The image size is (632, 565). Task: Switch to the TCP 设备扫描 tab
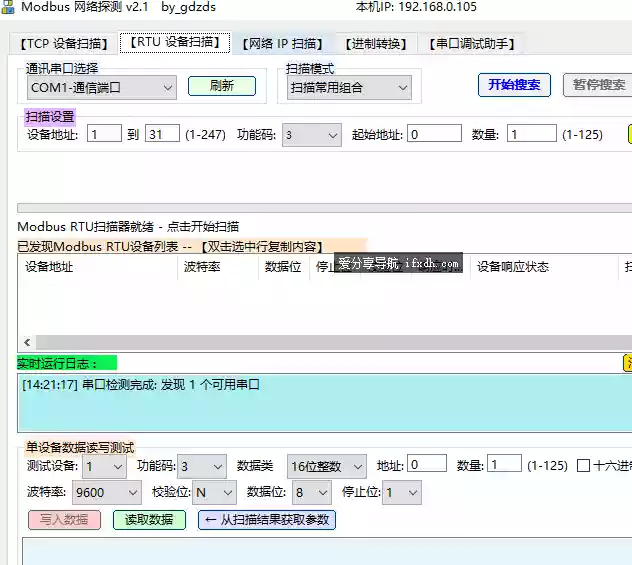[x=64, y=44]
